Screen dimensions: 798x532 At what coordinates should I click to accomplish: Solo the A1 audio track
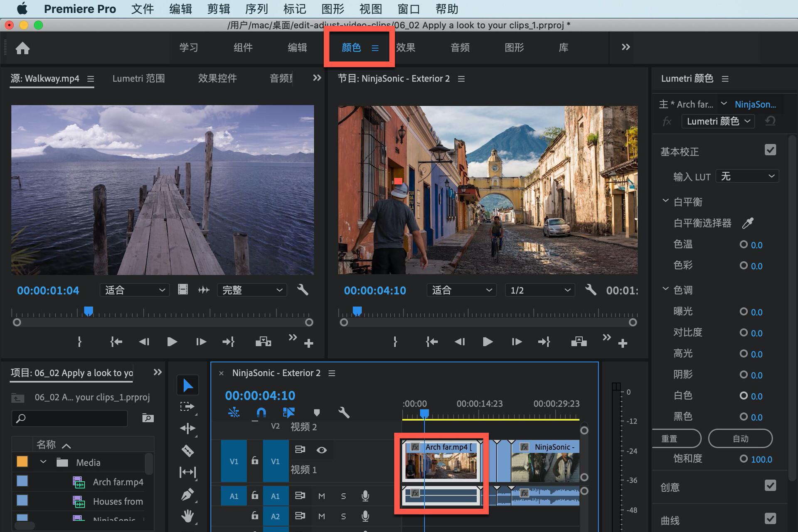(343, 496)
